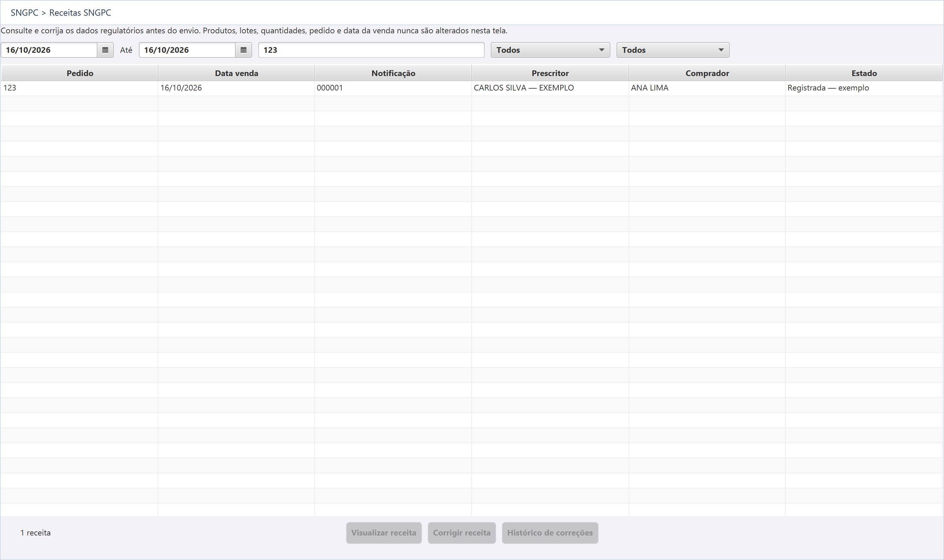Screen dimensions: 944x560
Task: Click buyer cell ANA LIMA
Action: click(707, 88)
